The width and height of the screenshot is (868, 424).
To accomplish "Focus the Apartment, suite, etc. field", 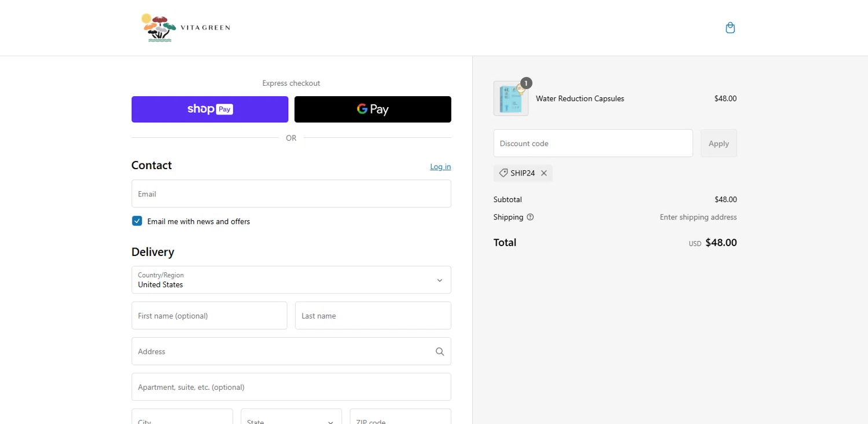I will [291, 387].
